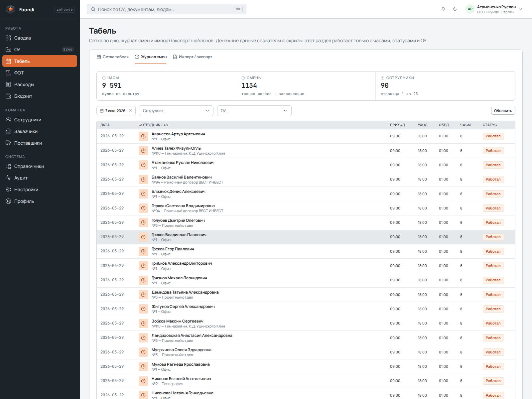
Task: Open Аудит in the sidebar
Action: coord(40,178)
